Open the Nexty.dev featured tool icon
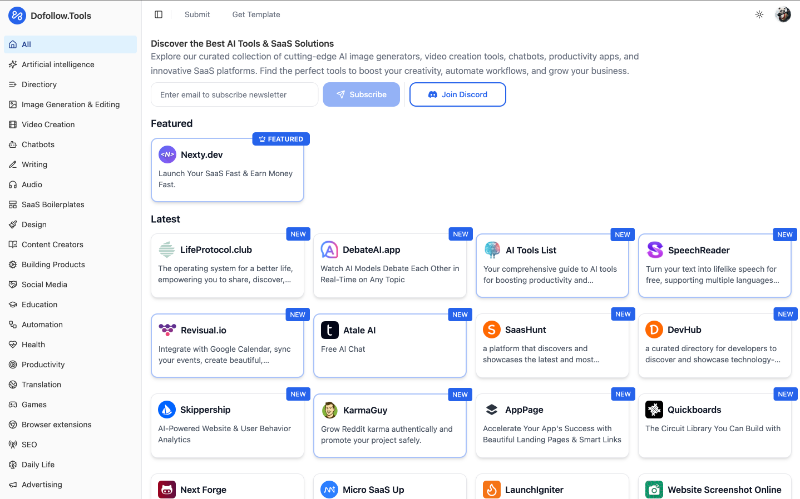The width and height of the screenshot is (800, 499). [167, 155]
